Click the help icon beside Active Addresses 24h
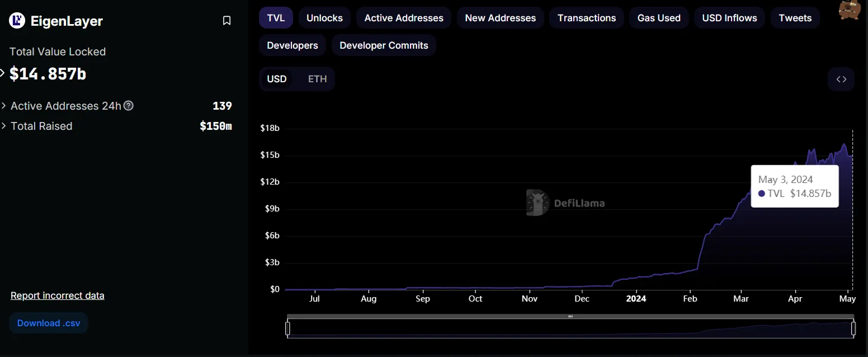868x357 pixels. click(x=129, y=106)
